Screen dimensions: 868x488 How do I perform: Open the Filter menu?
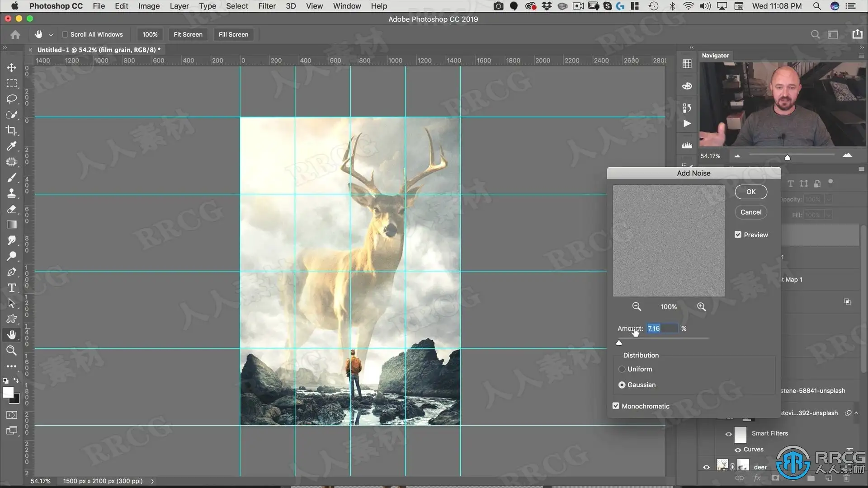point(267,6)
